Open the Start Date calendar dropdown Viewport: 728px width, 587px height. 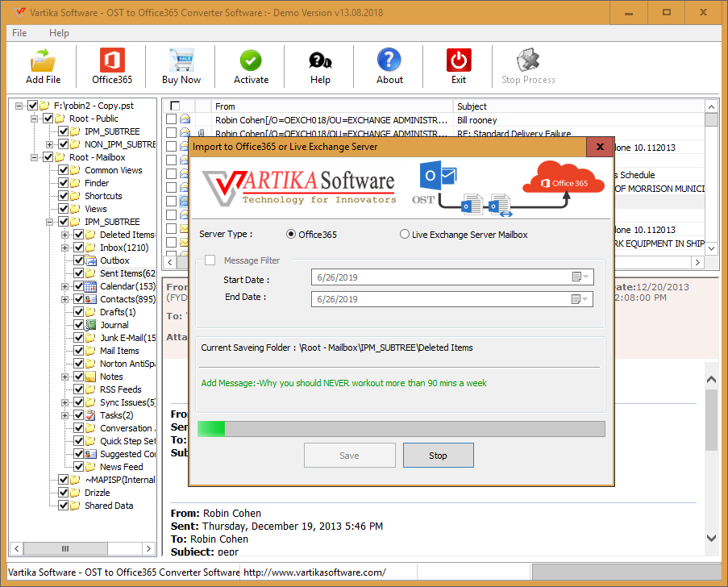pyautogui.click(x=580, y=277)
